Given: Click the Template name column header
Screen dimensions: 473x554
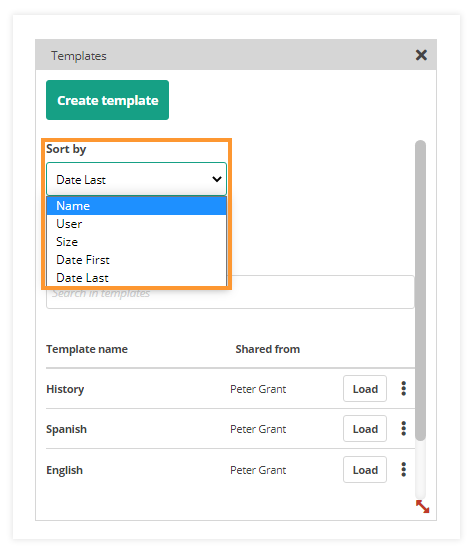Looking at the screenshot, I should (87, 349).
